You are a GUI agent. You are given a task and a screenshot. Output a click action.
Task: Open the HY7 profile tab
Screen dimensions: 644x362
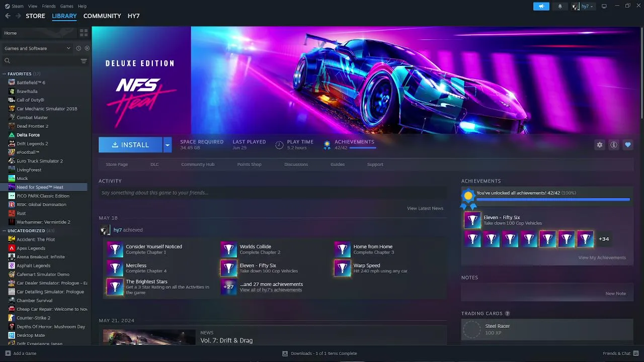click(x=133, y=16)
